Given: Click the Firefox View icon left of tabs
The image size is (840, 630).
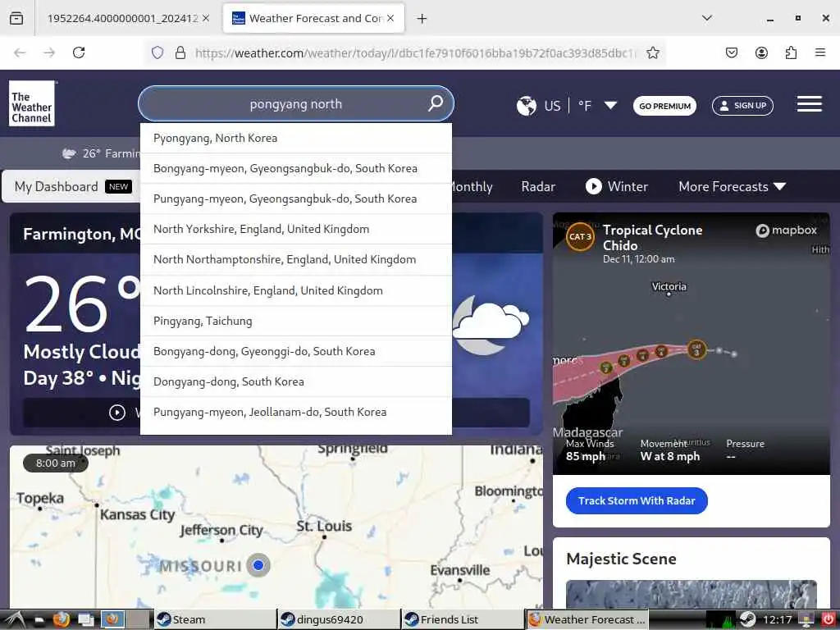Looking at the screenshot, I should (x=16, y=19).
